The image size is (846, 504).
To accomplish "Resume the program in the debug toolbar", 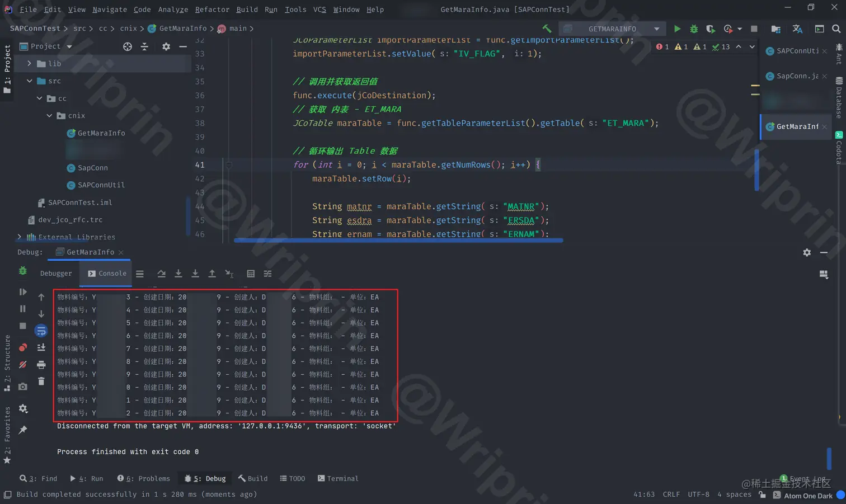I will (23, 291).
